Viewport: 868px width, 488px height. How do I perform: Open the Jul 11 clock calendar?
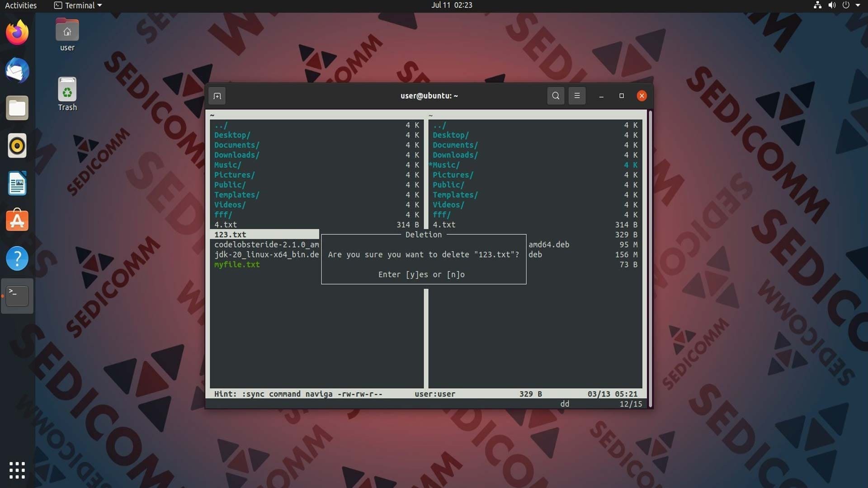pyautogui.click(x=452, y=5)
